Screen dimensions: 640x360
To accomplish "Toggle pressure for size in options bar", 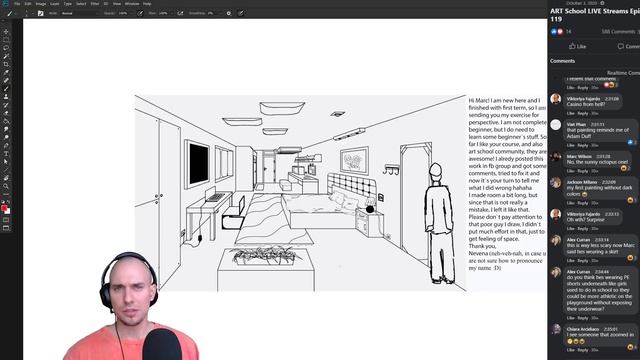I will coord(240,13).
